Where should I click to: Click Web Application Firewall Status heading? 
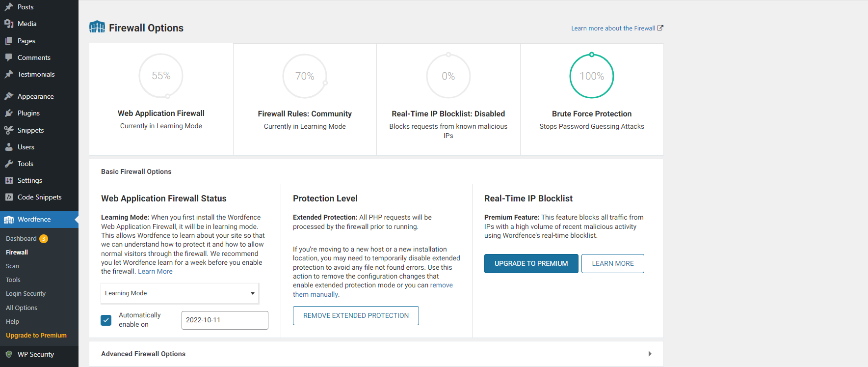pos(164,198)
